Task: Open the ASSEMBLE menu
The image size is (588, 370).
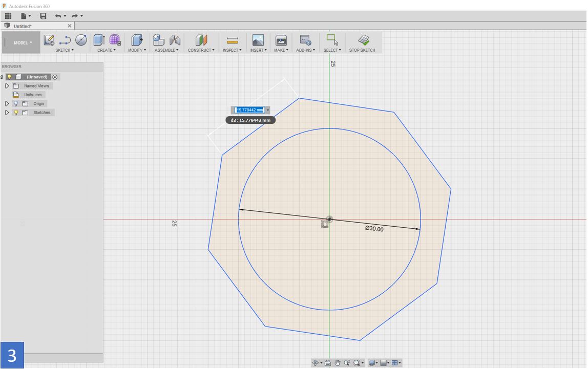Action: [166, 50]
